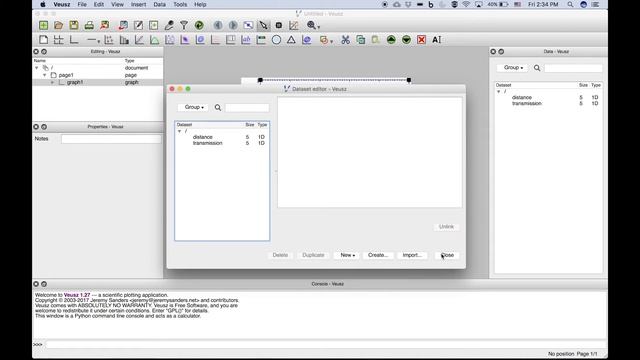
Task: Click the Edit data toolbar icon
Action: click(138, 25)
